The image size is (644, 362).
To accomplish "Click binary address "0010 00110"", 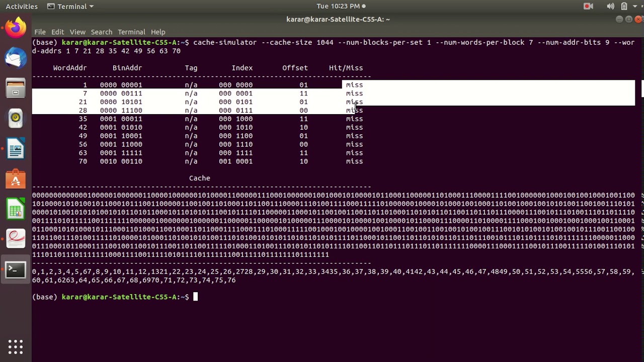I will 121,161.
